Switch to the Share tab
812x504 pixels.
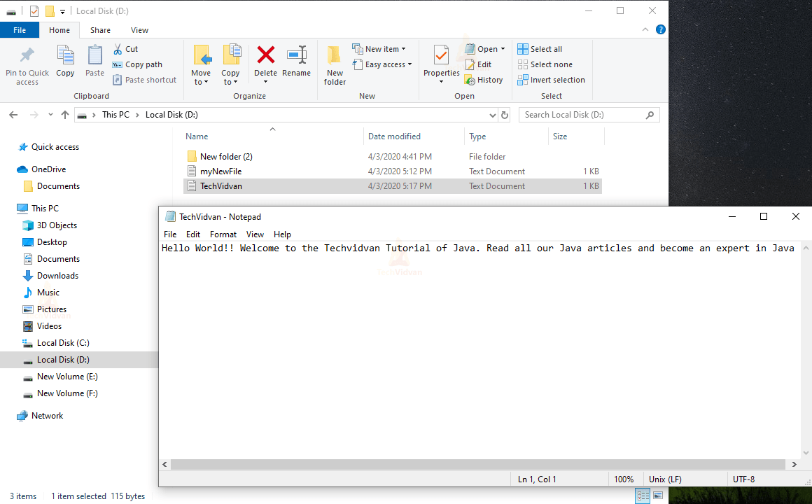pos(100,30)
